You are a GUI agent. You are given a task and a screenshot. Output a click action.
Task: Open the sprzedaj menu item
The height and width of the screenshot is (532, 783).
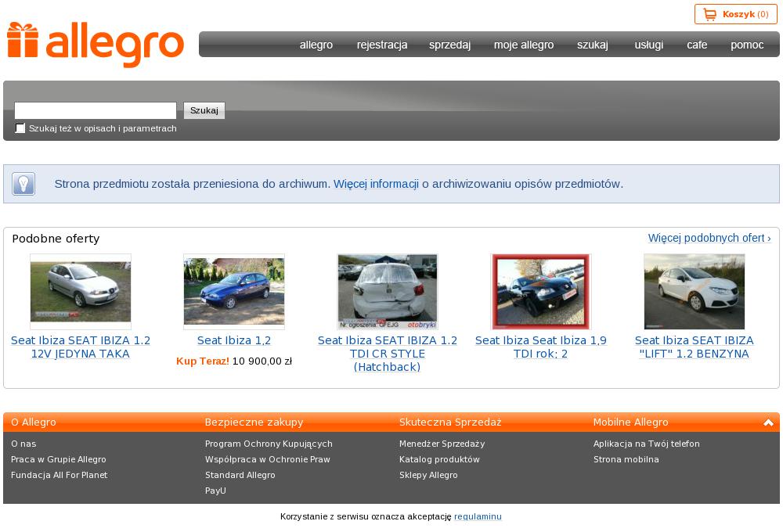tap(450, 45)
